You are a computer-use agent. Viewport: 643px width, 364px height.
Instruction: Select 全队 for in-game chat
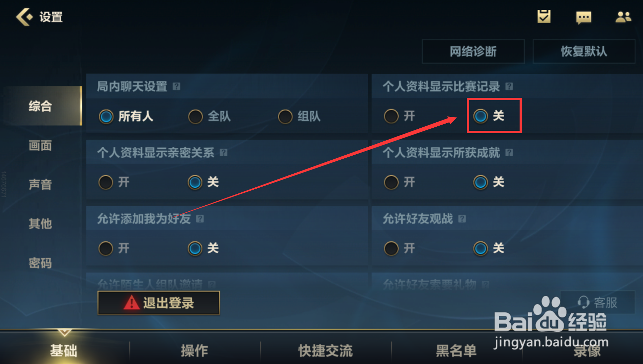click(x=210, y=116)
